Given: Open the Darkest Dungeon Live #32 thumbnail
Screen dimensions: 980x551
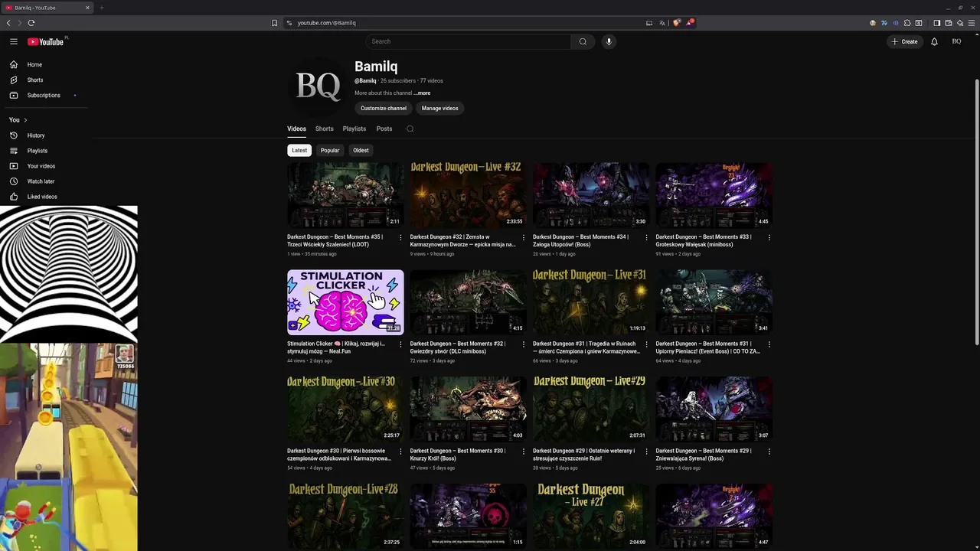Looking at the screenshot, I should point(468,194).
